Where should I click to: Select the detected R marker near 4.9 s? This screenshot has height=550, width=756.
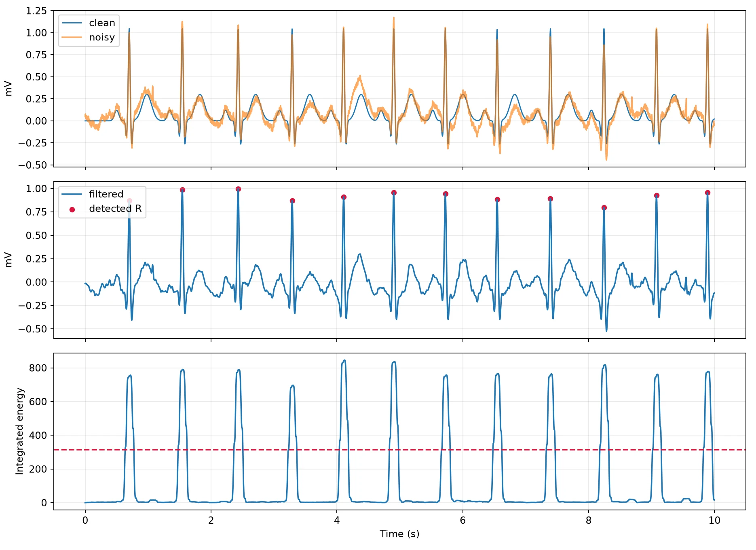(394, 192)
